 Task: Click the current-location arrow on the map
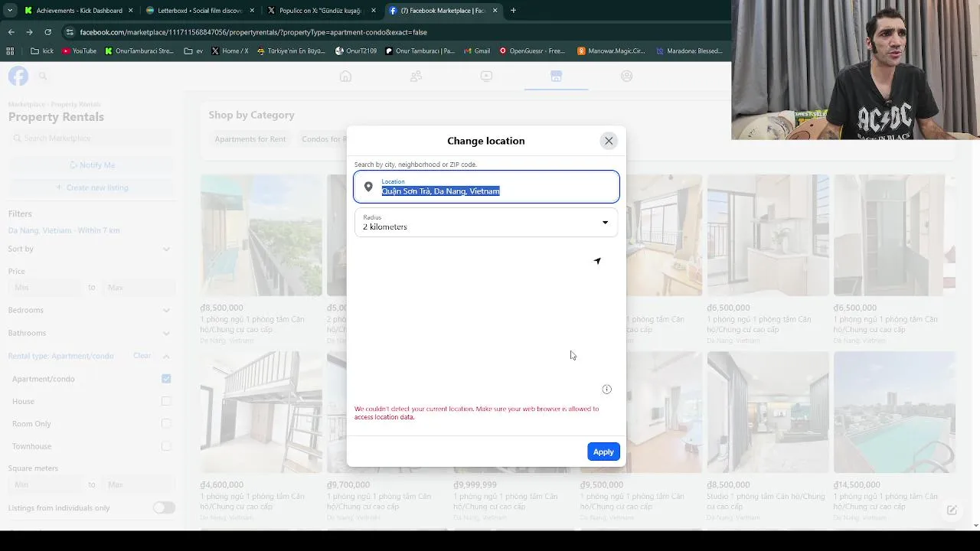(597, 261)
